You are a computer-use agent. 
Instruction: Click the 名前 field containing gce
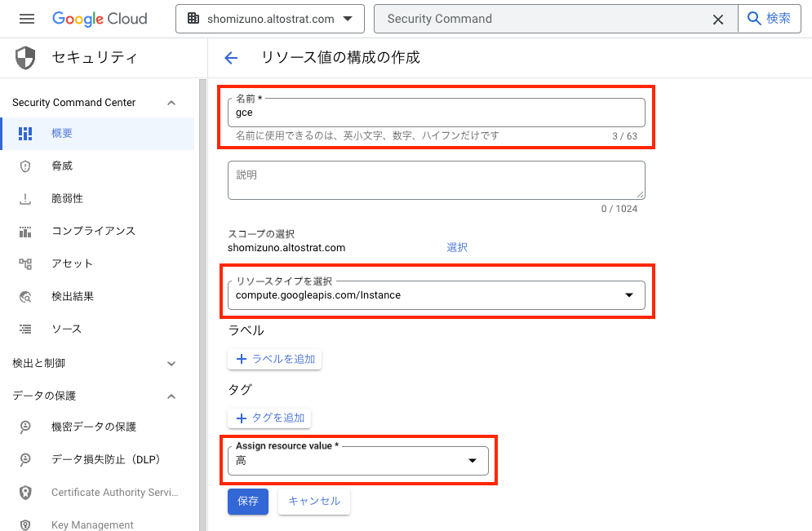[436, 113]
